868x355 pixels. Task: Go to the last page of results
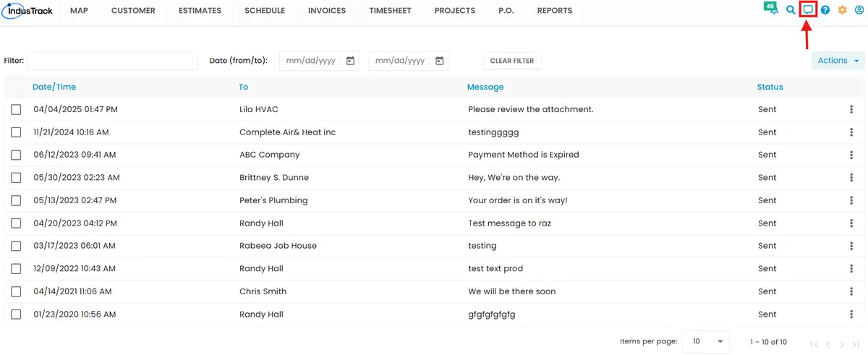pos(856,345)
